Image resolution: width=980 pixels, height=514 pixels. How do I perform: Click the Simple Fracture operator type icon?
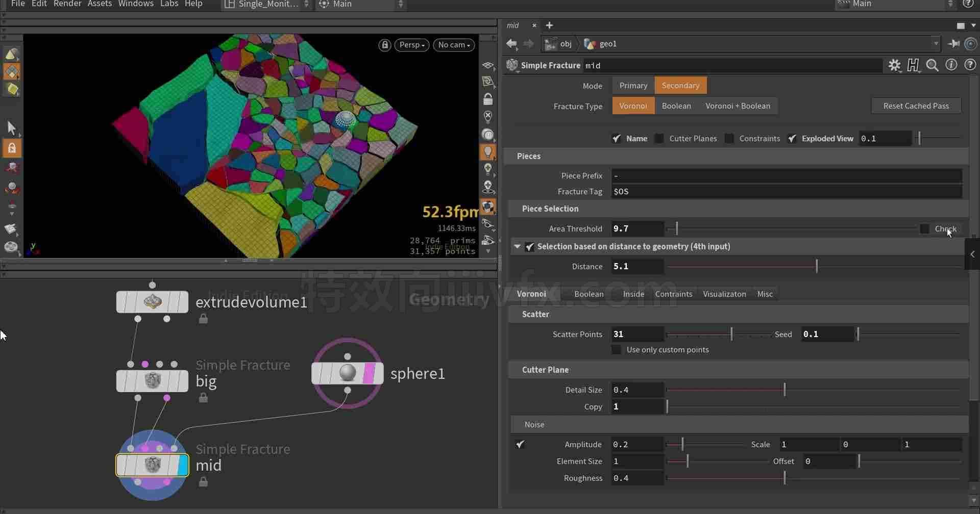pos(512,65)
